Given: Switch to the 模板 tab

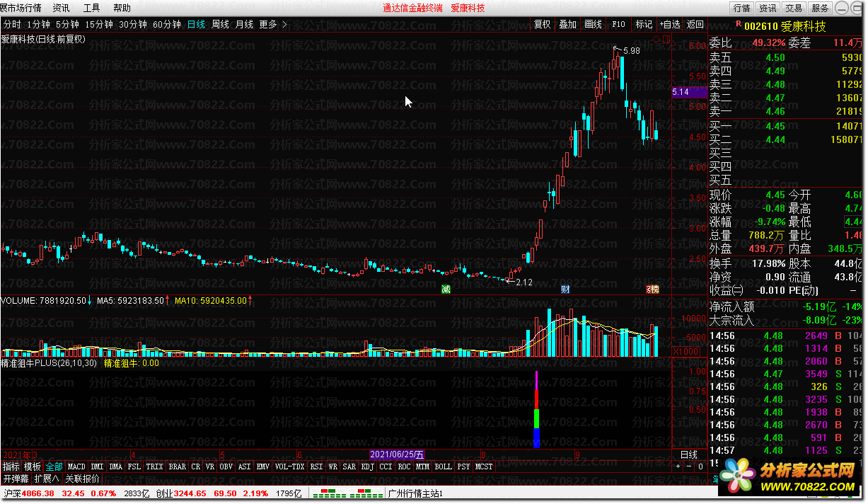Looking at the screenshot, I should [33, 466].
